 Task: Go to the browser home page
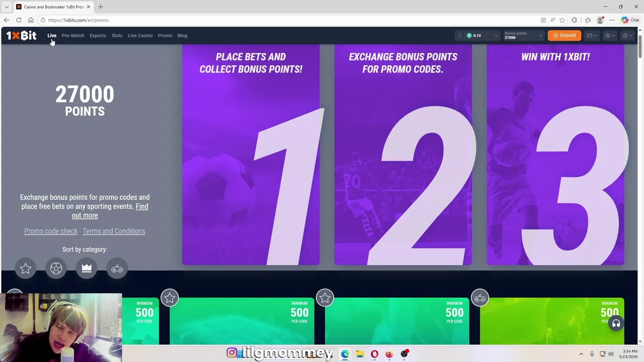[31, 20]
